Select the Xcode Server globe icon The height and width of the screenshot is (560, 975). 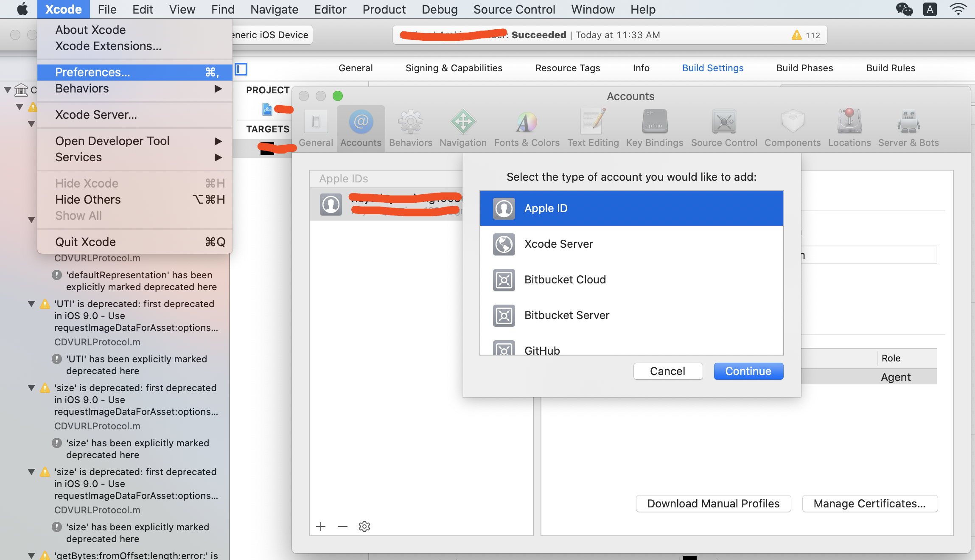[504, 244]
